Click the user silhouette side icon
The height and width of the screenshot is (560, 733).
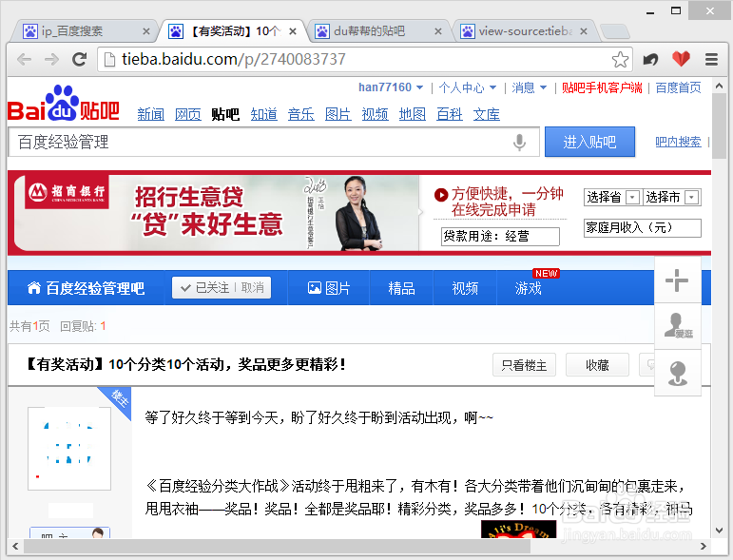(677, 326)
